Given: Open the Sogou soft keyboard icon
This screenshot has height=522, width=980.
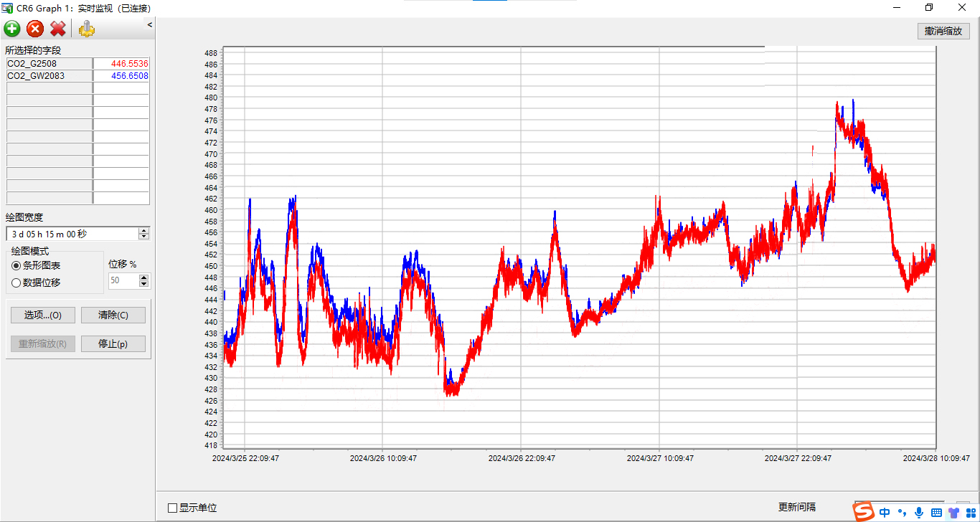Looking at the screenshot, I should tap(936, 512).
